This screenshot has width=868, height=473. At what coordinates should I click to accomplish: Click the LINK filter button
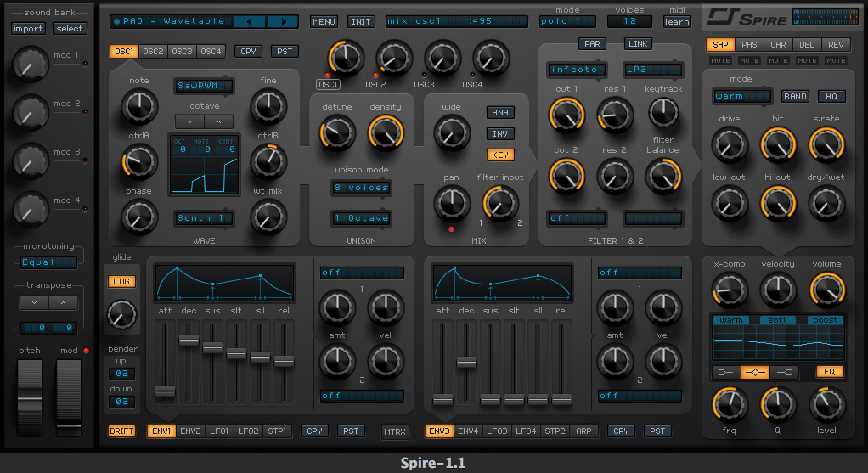coord(638,43)
